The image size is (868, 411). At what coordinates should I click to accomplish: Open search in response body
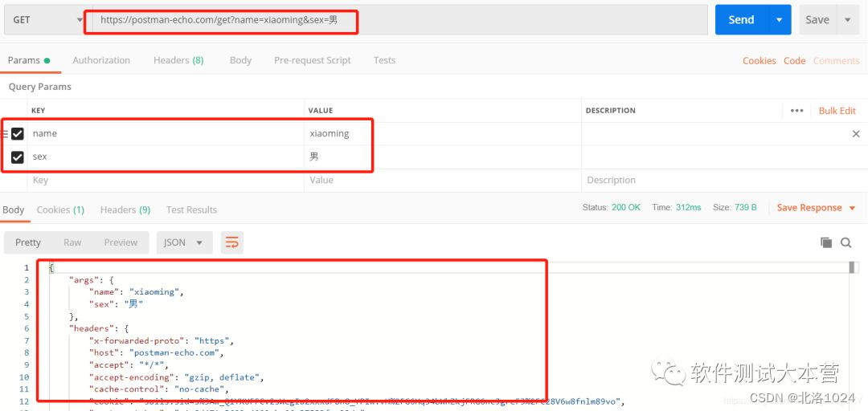pyautogui.click(x=845, y=242)
